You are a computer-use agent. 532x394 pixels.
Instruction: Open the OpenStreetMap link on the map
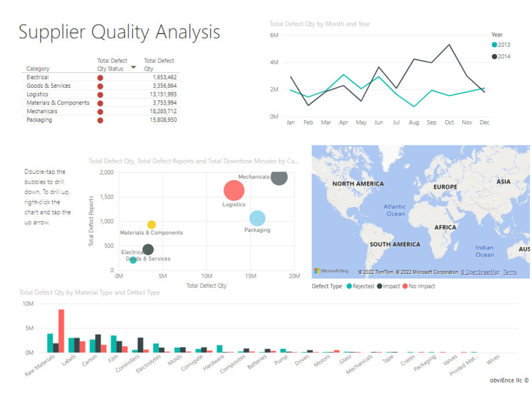[x=479, y=272]
